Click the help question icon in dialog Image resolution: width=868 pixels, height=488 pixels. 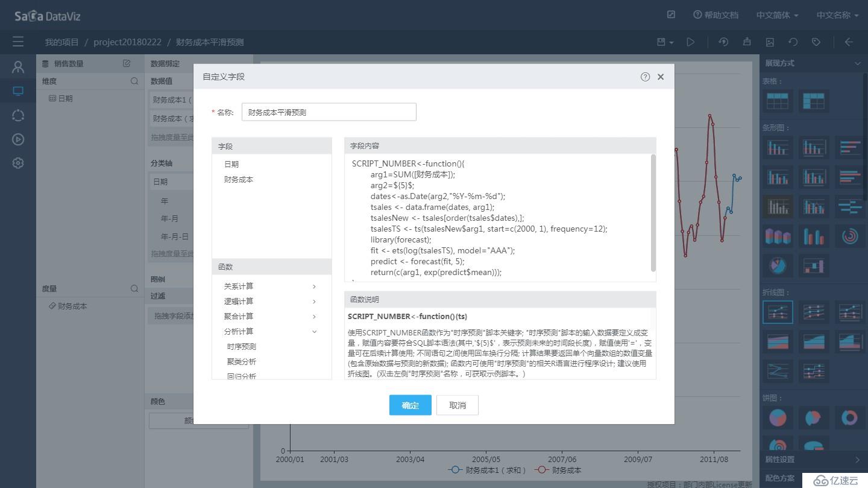645,77
